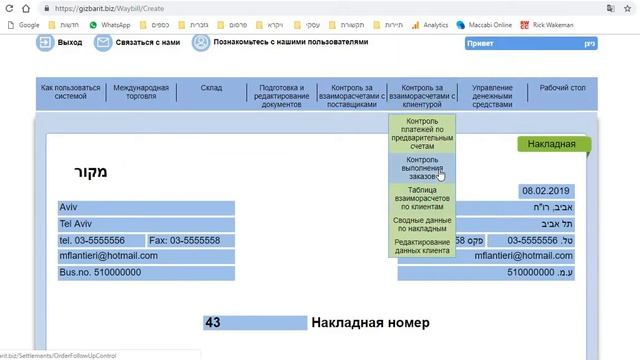
Task: Open Познакомьтесь с нашими пользователями link
Action: [291, 42]
